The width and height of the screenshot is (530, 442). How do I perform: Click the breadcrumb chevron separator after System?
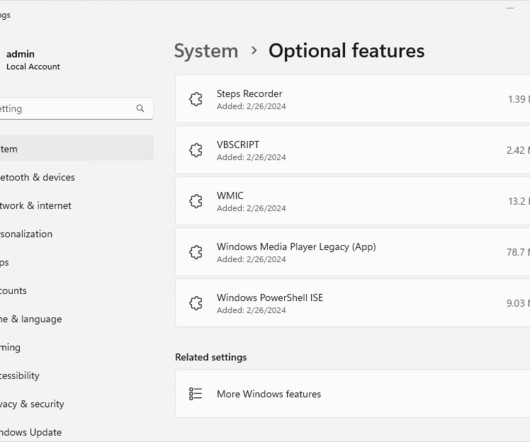pyautogui.click(x=254, y=51)
